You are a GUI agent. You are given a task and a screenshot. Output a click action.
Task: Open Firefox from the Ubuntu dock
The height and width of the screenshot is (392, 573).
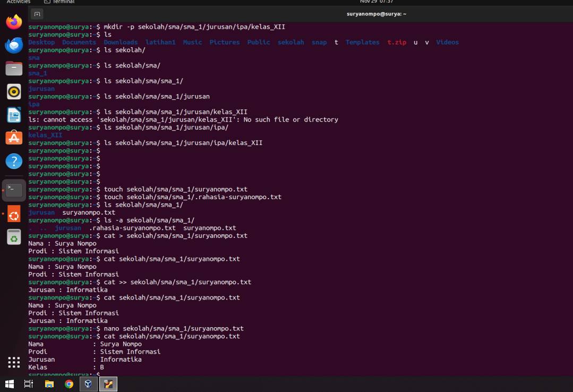14,22
